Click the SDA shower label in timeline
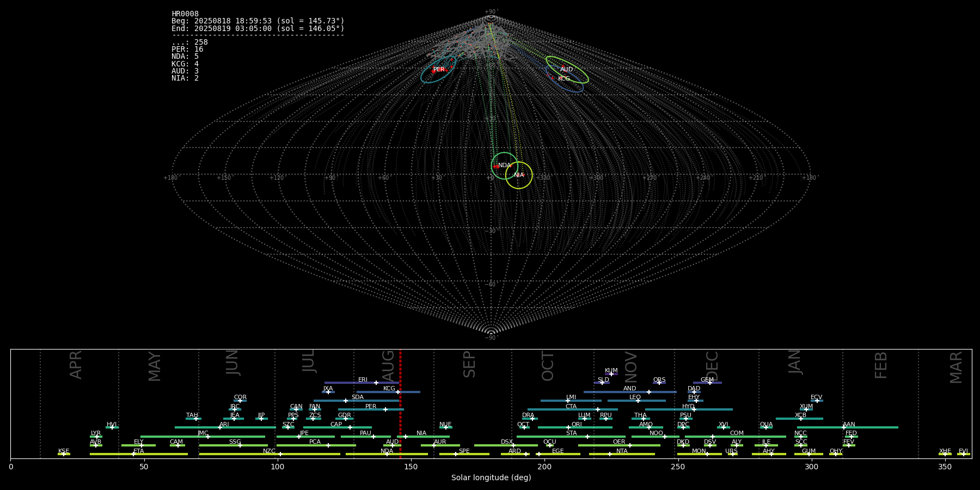Image resolution: width=980 pixels, height=490 pixels. (358, 397)
